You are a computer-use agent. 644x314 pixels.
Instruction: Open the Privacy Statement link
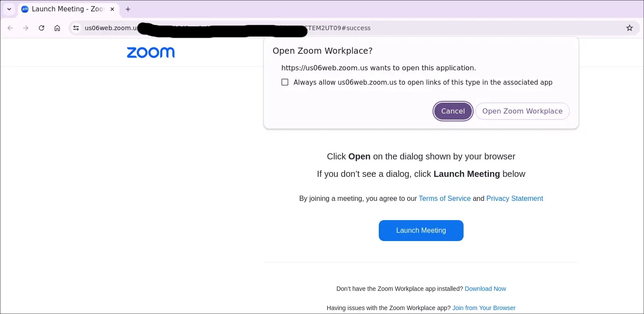point(514,198)
